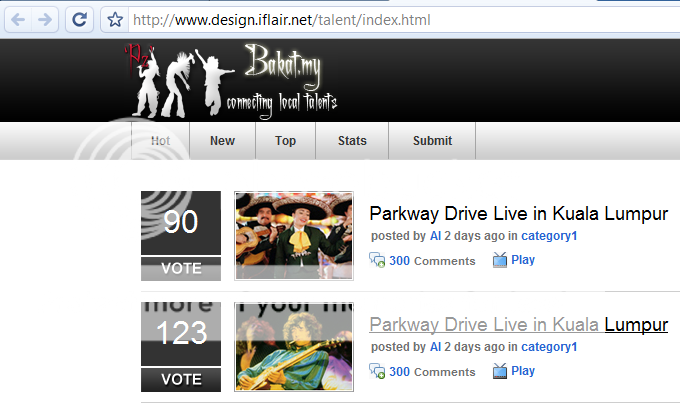Click VOTE under the 90 count
Screen dimensions: 680x403
tap(181, 269)
